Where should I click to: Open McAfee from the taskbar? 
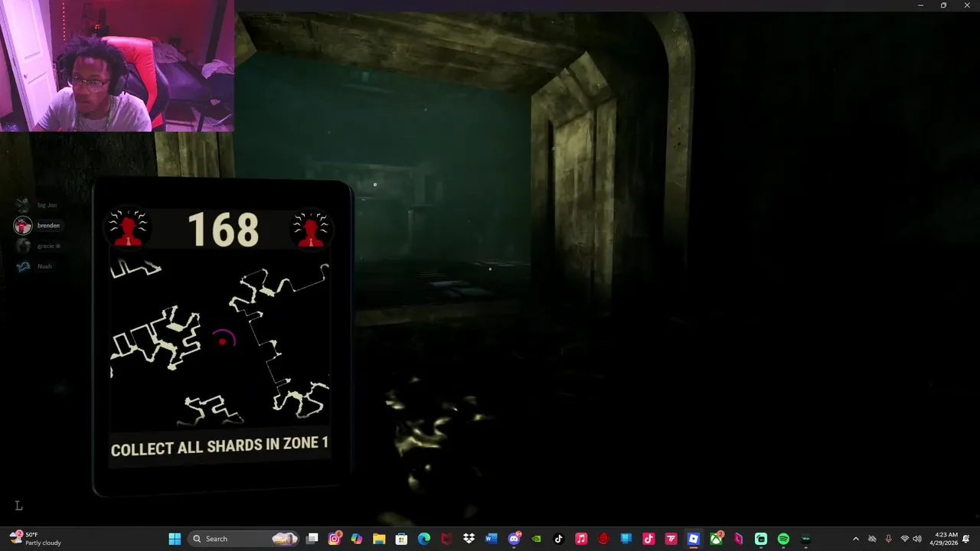(x=446, y=539)
